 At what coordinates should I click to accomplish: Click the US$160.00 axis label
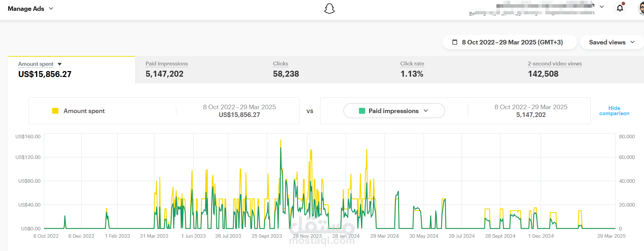(x=28, y=137)
